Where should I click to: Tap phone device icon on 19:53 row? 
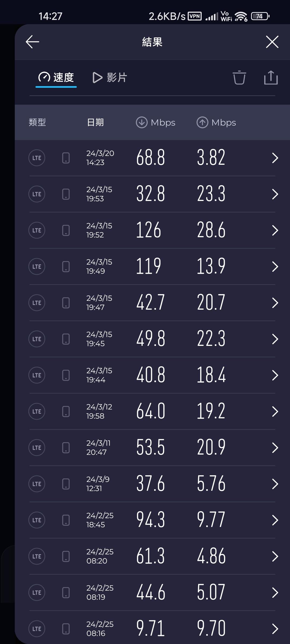pyautogui.click(x=66, y=194)
